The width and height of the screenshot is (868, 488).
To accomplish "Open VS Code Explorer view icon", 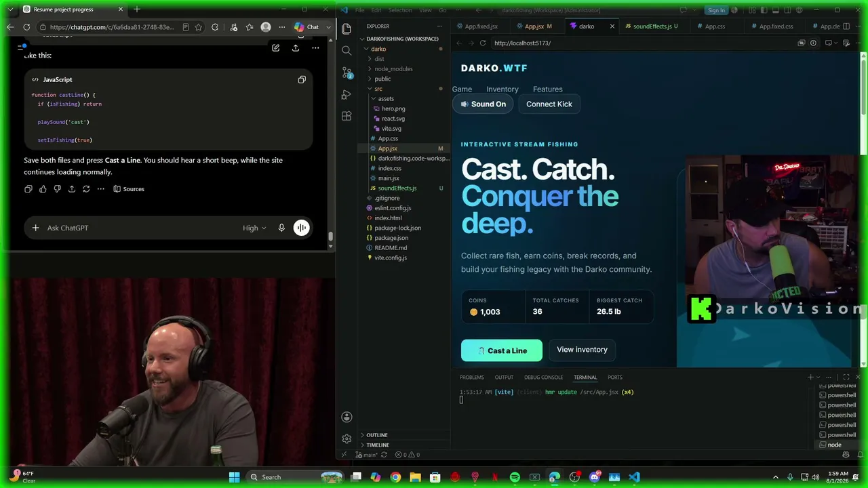I will coord(347,29).
